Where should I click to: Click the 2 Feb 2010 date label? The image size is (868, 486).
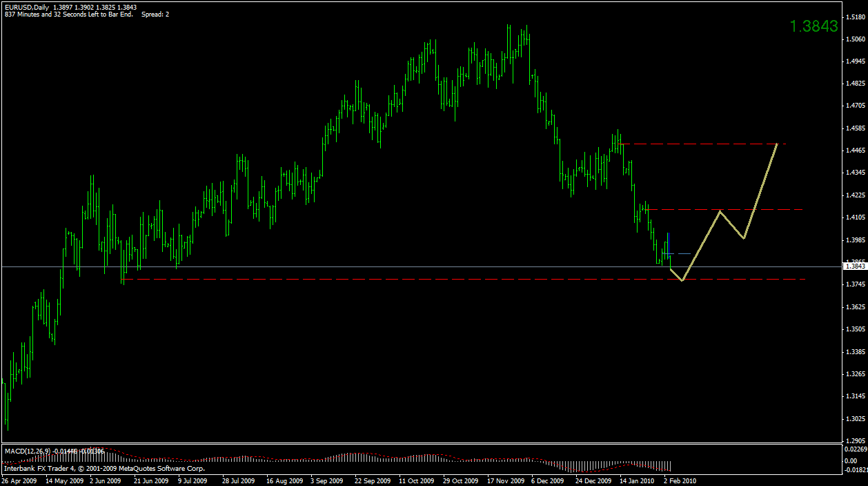(x=679, y=480)
